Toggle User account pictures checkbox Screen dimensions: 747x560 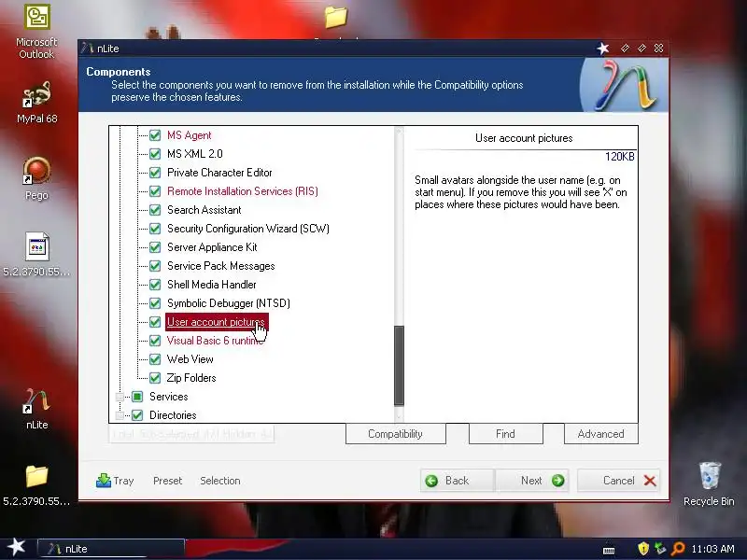(155, 322)
